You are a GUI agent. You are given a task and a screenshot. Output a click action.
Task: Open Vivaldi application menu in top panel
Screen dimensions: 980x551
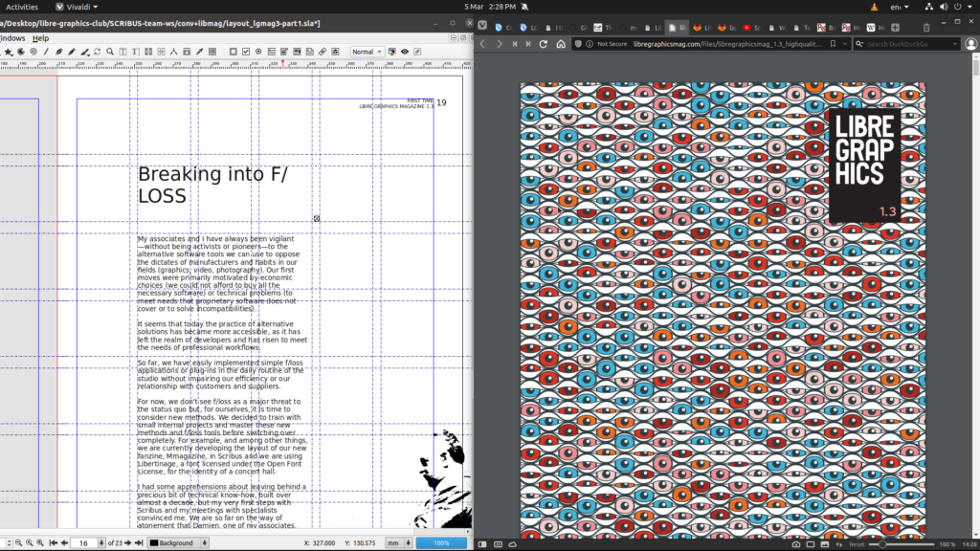pos(77,7)
